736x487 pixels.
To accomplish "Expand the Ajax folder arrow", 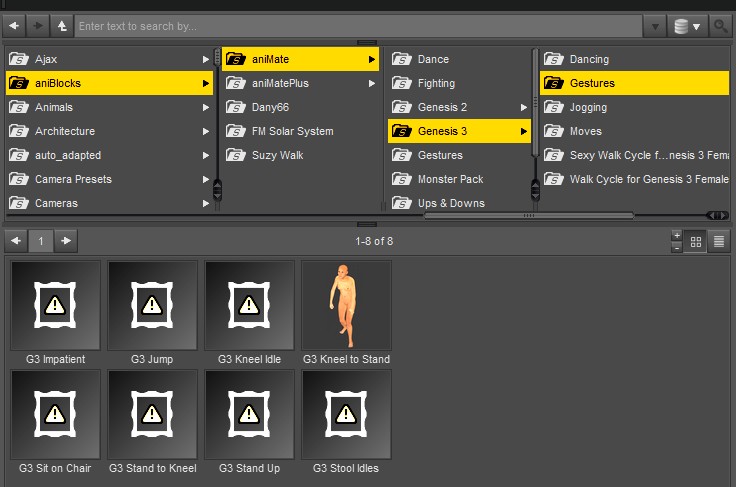I will click(206, 59).
